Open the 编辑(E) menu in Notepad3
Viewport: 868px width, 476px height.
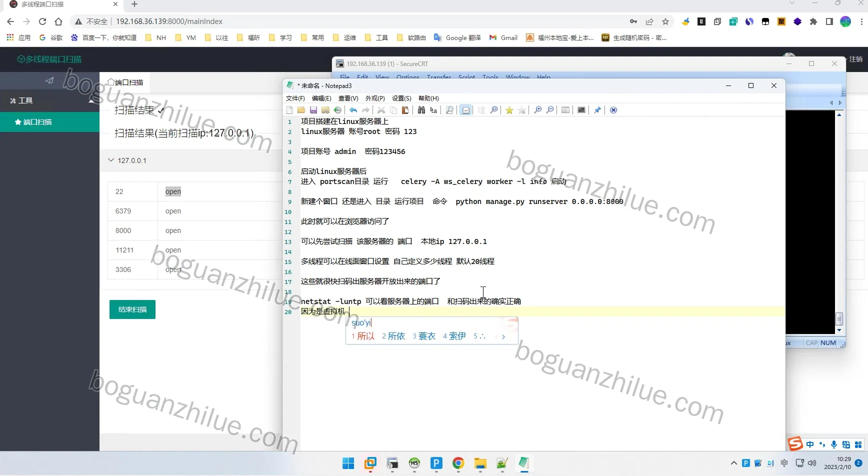[321, 98]
